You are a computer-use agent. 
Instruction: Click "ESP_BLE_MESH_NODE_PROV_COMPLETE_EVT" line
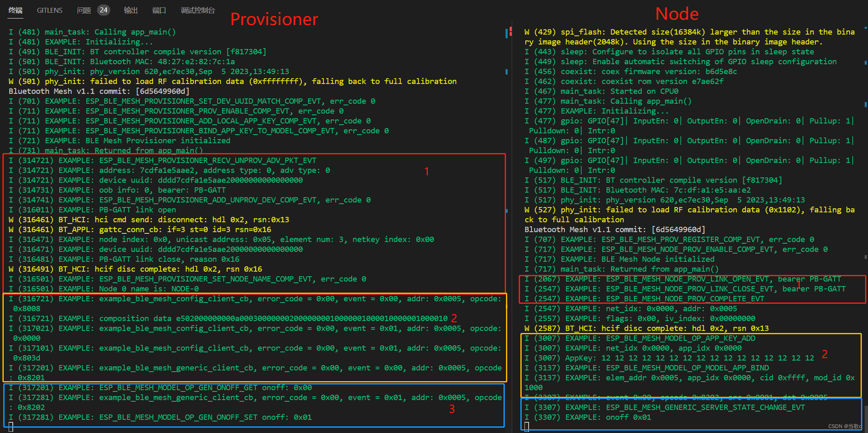[x=644, y=299]
